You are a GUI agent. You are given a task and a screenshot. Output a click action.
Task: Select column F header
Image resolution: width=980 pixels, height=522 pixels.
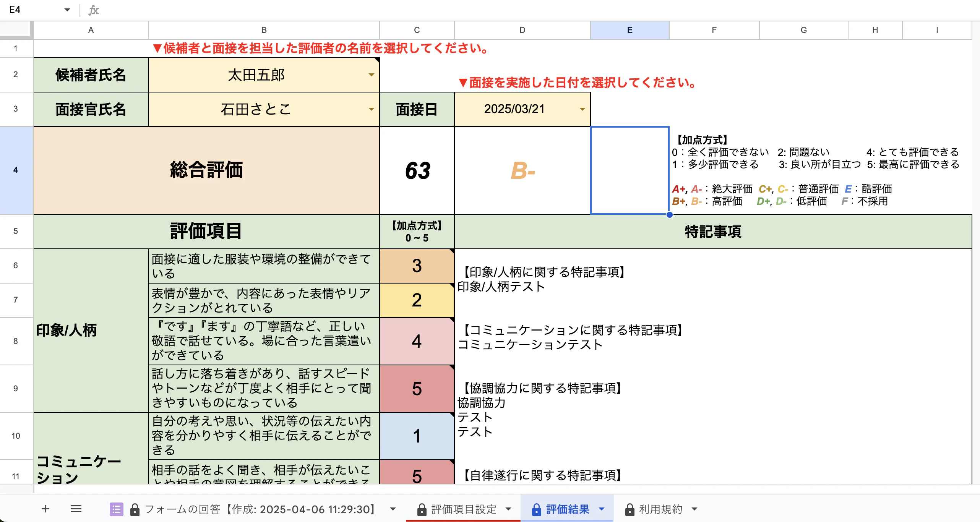coord(714,30)
